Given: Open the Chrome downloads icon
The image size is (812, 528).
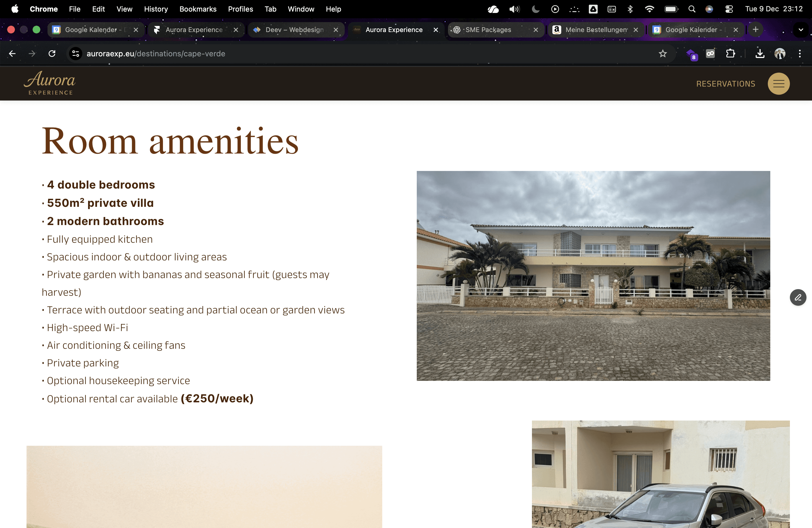Looking at the screenshot, I should (x=760, y=54).
